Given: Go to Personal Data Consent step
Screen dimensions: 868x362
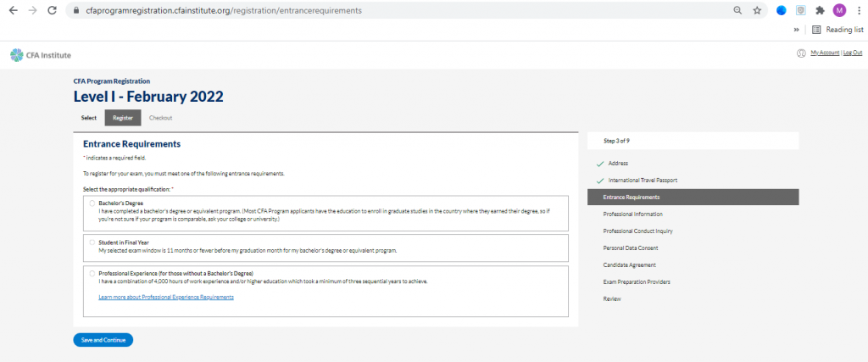Looking at the screenshot, I should 631,248.
